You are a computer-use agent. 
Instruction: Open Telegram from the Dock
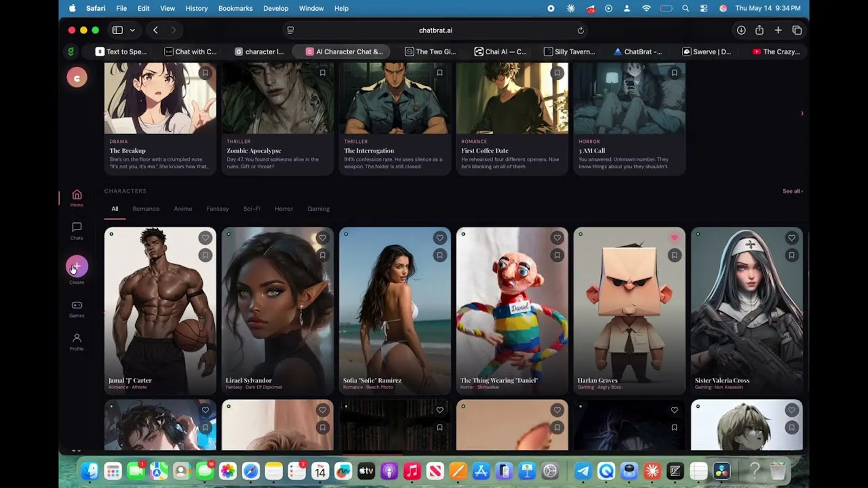tap(583, 471)
